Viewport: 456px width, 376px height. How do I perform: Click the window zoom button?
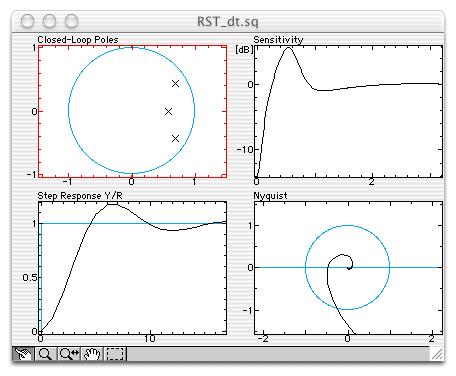(x=71, y=21)
